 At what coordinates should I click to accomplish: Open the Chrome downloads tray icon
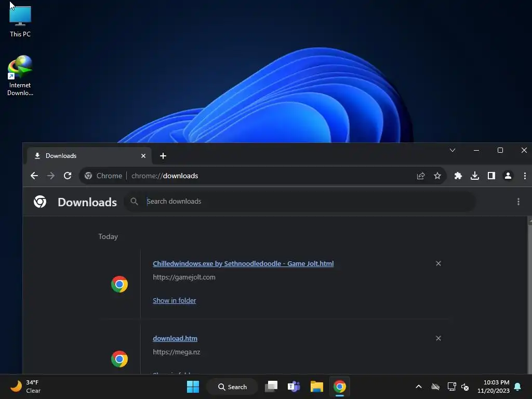[x=475, y=176]
